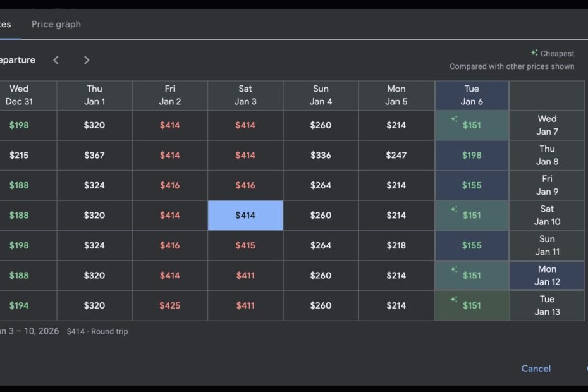Select $151 fare returning Tue Jan 13
This screenshot has width=588, height=392.
(472, 305)
